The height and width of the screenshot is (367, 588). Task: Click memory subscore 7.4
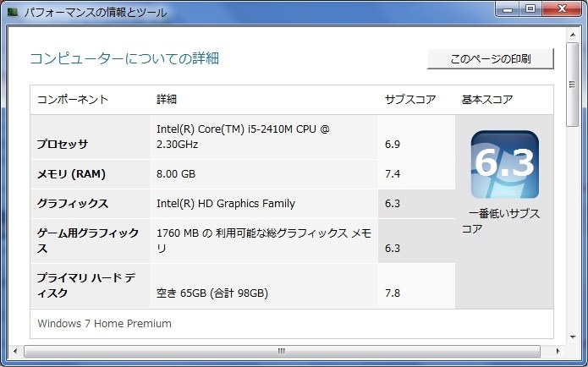pyautogui.click(x=393, y=174)
